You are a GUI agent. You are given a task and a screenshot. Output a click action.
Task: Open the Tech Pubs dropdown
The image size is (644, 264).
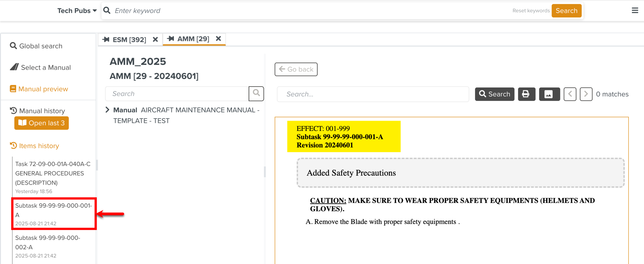point(77,11)
